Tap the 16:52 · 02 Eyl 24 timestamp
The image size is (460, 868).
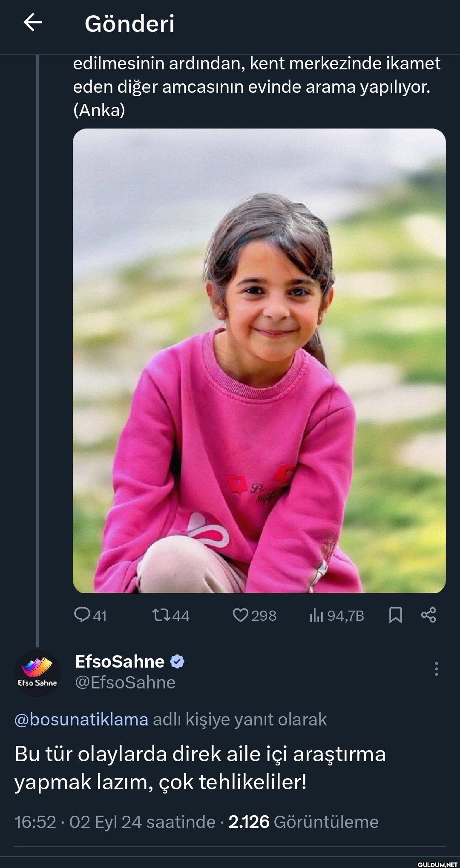[x=115, y=822]
